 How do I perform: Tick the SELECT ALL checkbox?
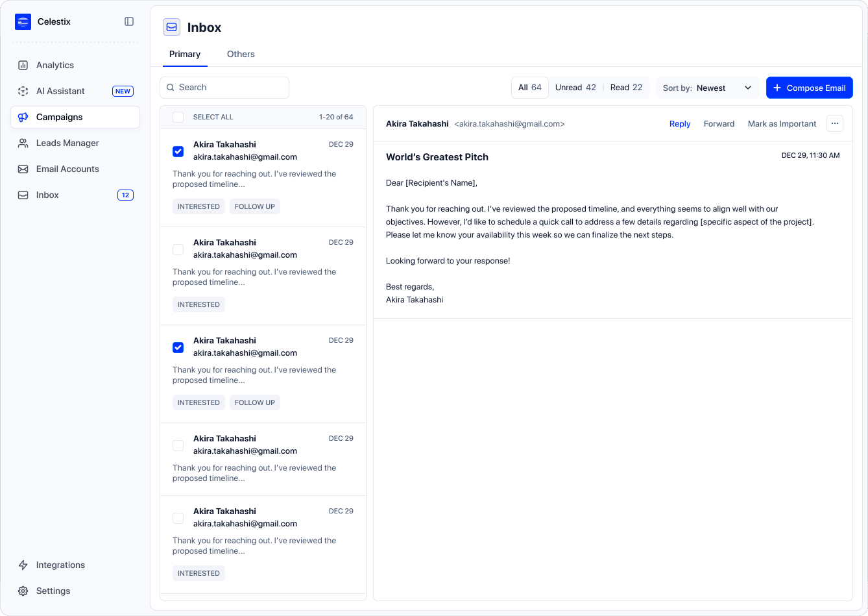178,117
